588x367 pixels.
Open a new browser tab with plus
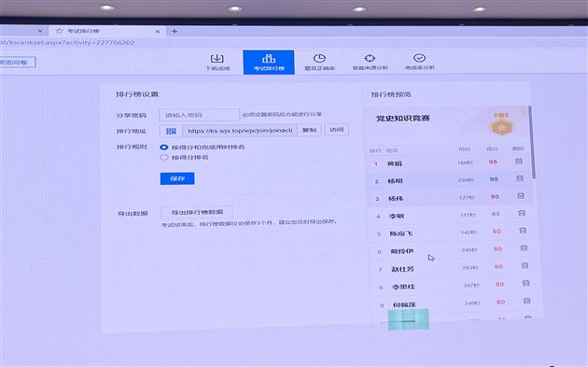[x=174, y=31]
